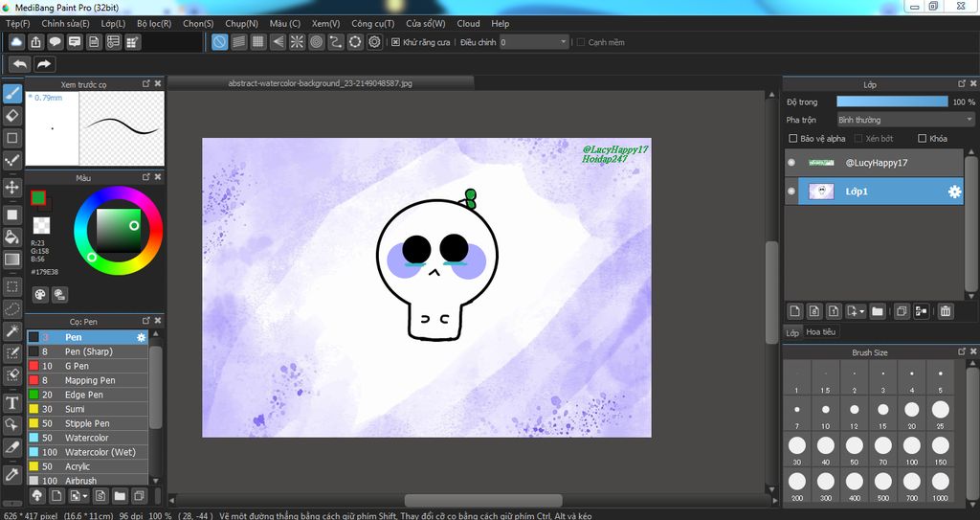
Task: Toggle Xén bớt clipping checkbox
Action: [858, 138]
